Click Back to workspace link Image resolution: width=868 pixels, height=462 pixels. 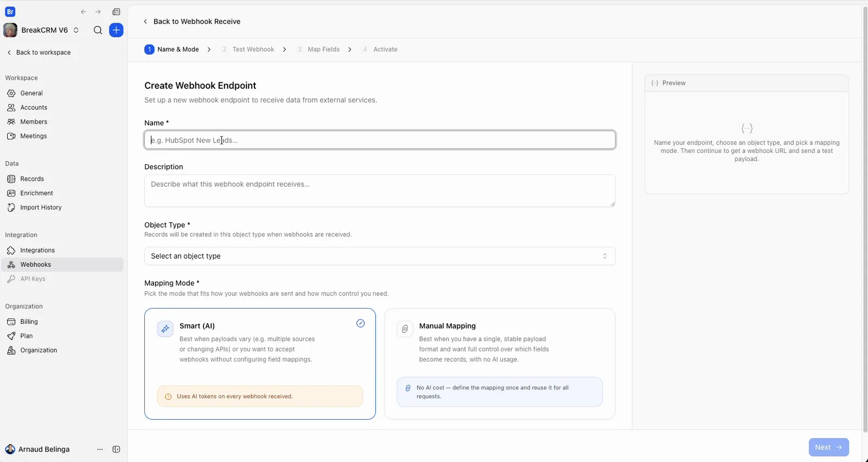coord(39,53)
